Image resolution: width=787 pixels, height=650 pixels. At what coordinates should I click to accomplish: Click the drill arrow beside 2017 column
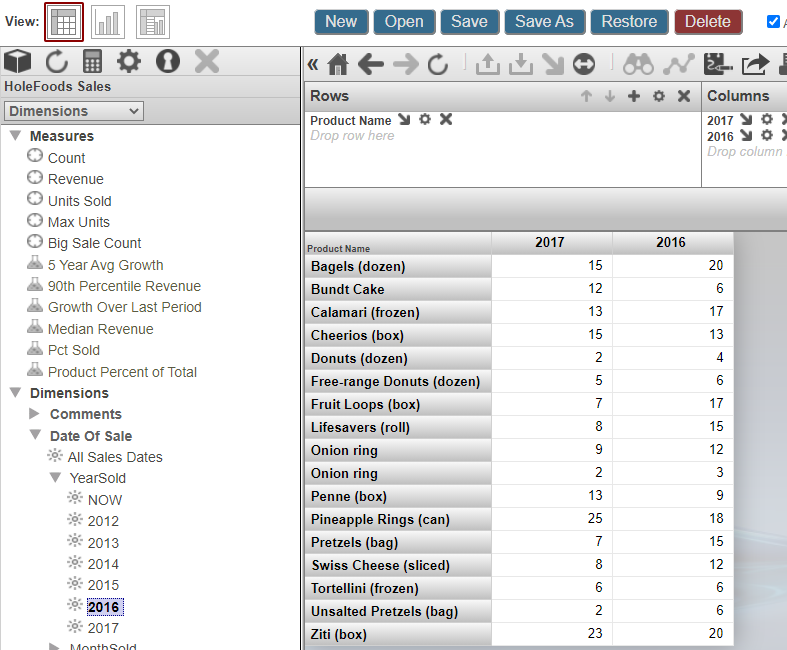pos(746,119)
